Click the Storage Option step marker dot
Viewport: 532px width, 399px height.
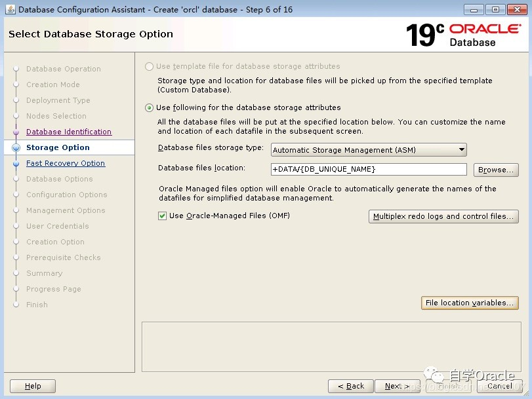17,147
